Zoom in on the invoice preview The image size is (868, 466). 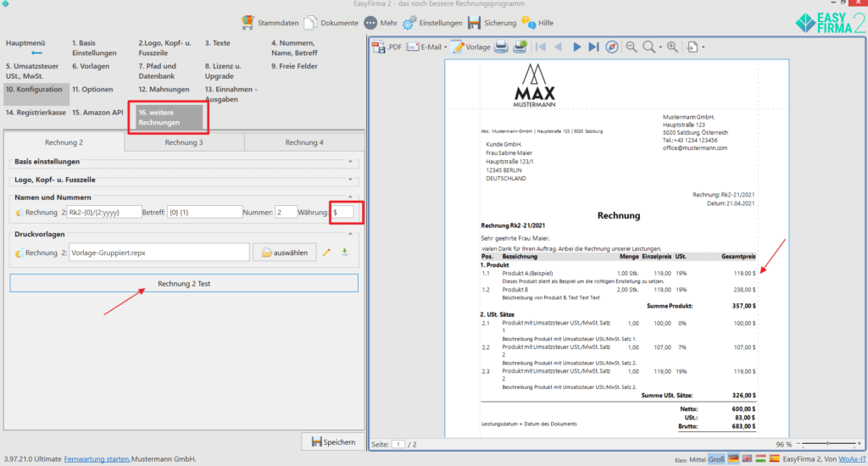pos(672,47)
